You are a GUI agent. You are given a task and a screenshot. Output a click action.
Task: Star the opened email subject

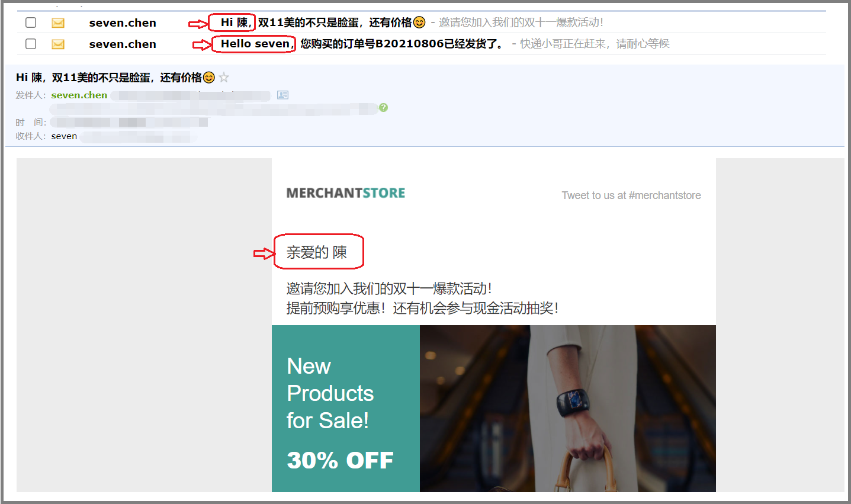224,78
